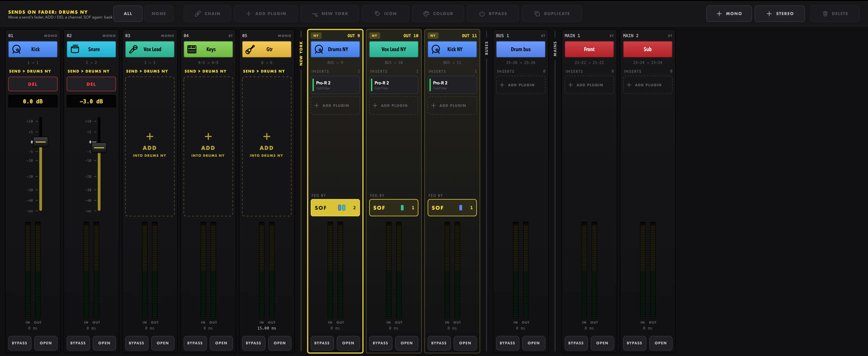The width and height of the screenshot is (868, 356).
Task: Open the Gtr channel 05 panel
Action: coord(279,343)
